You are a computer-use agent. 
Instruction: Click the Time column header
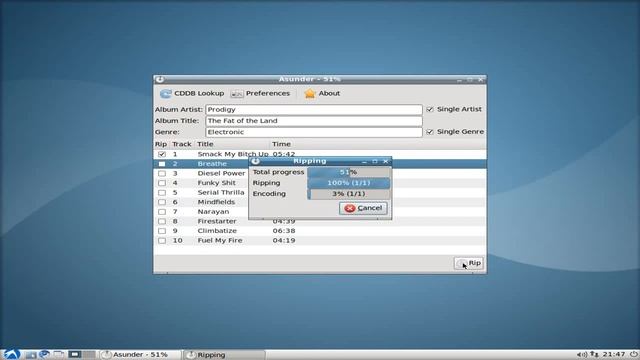point(282,144)
